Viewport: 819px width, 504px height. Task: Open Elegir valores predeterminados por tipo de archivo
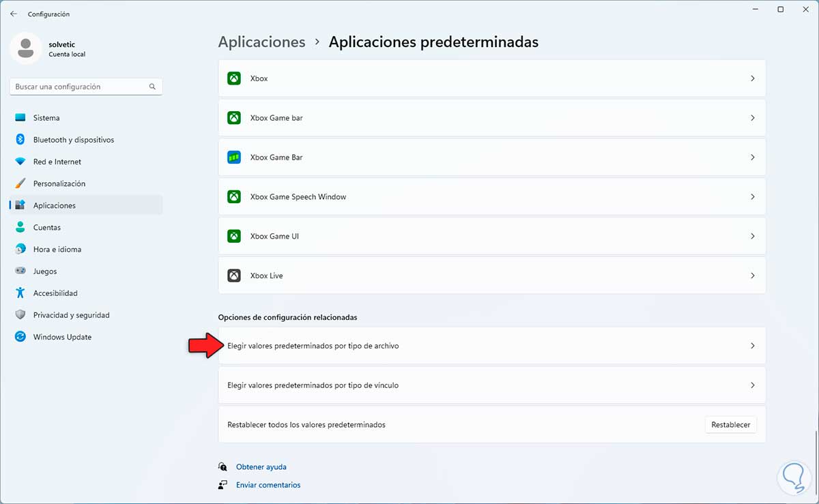(492, 346)
